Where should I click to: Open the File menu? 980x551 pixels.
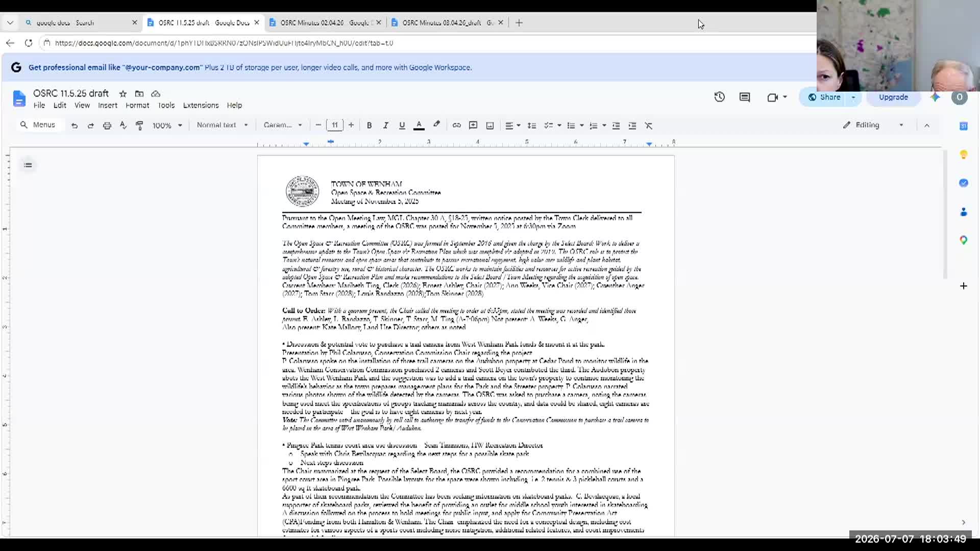click(x=39, y=106)
